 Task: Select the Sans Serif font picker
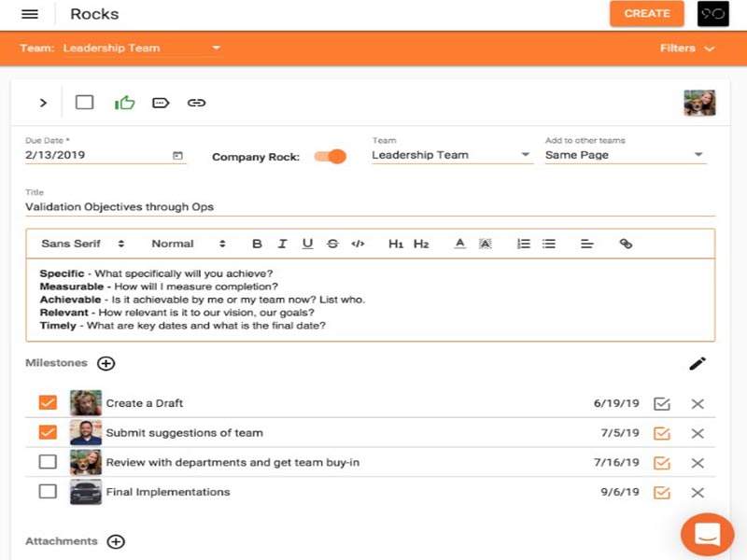click(82, 244)
